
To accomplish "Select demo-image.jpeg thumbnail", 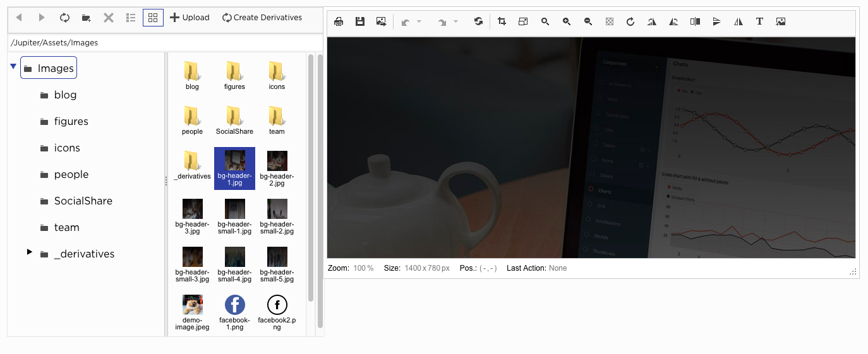I will (x=193, y=313).
